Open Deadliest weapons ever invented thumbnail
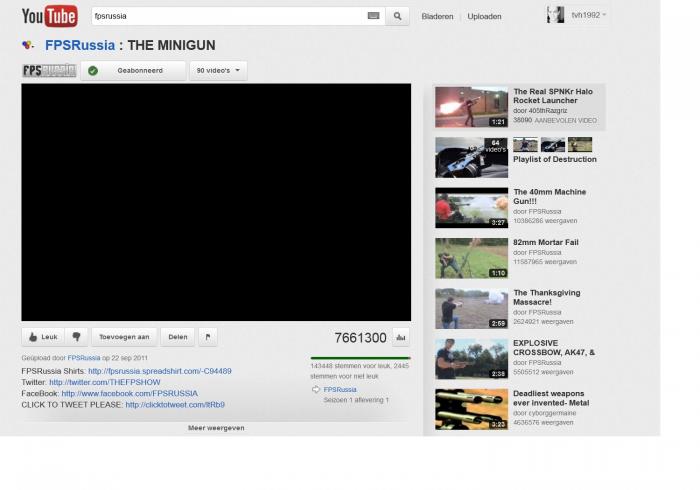The height and width of the screenshot is (490, 700). tap(471, 409)
